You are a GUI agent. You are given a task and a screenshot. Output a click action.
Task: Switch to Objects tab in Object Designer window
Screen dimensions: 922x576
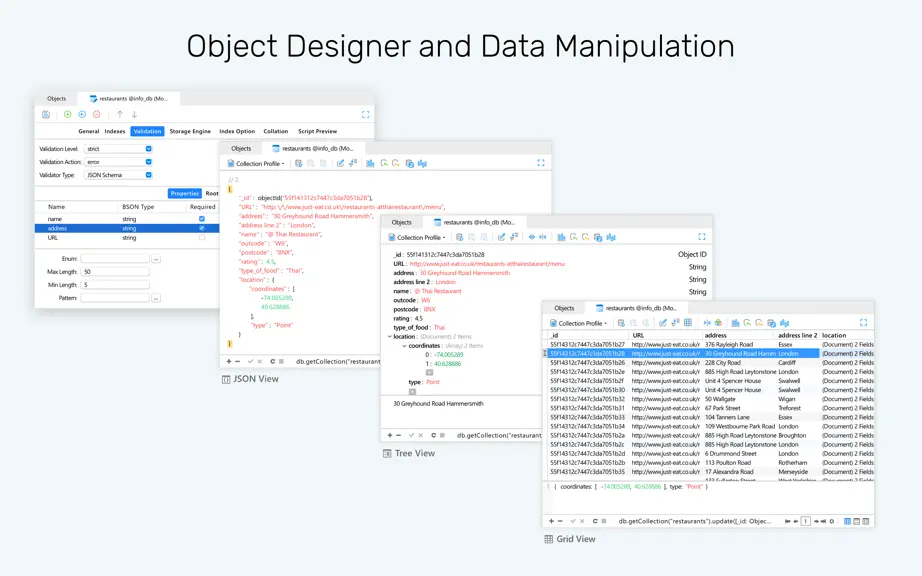click(56, 99)
